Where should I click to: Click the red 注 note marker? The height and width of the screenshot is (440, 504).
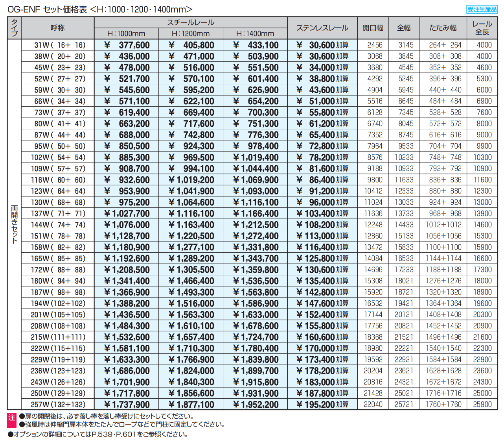pos(12,417)
